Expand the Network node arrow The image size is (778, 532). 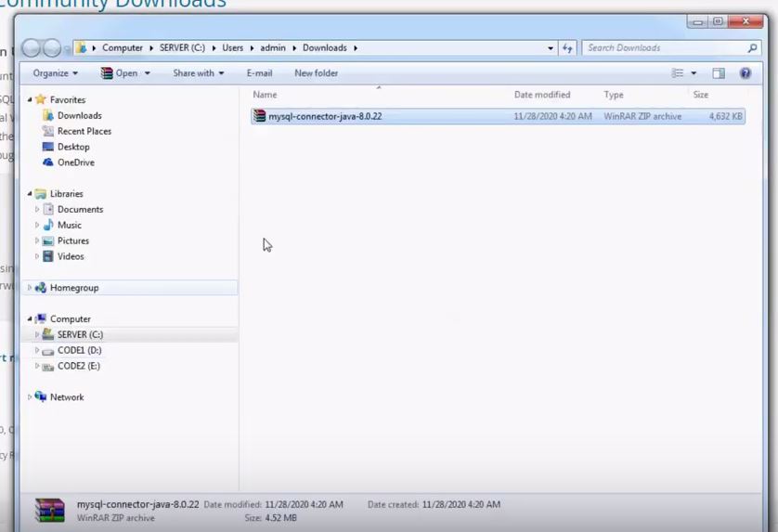click(30, 397)
